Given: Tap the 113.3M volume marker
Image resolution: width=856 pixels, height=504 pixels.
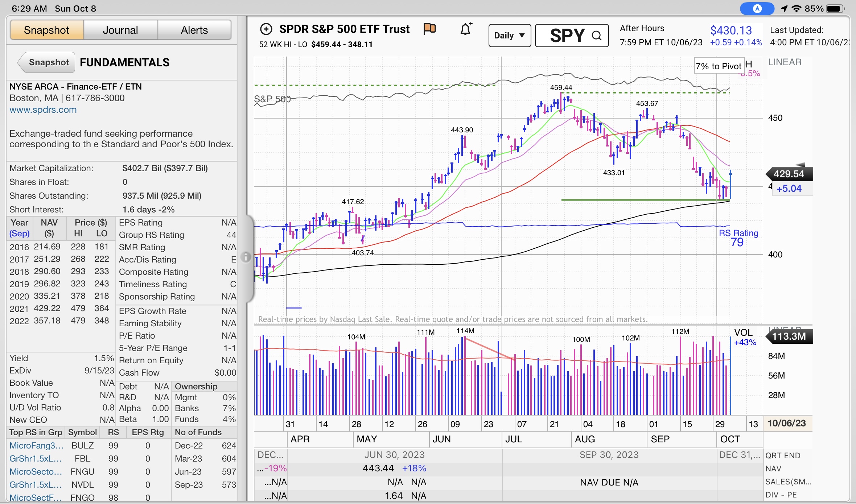Looking at the screenshot, I should [789, 336].
